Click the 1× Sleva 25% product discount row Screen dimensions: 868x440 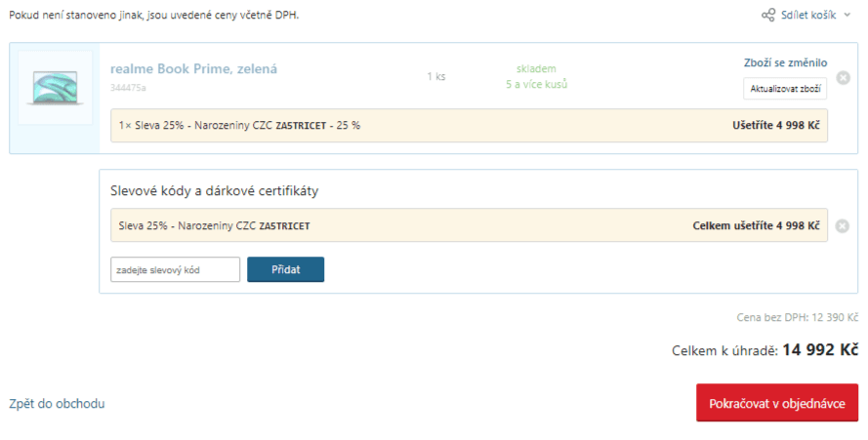point(469,126)
